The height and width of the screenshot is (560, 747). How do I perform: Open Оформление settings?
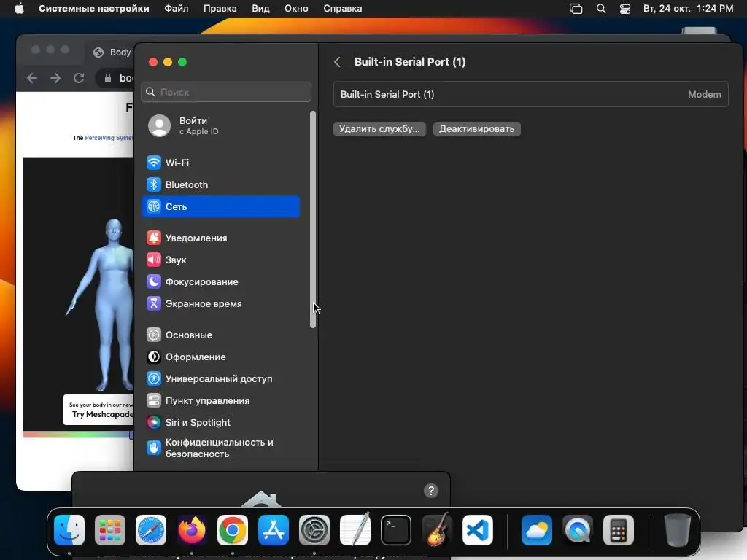(x=220, y=357)
